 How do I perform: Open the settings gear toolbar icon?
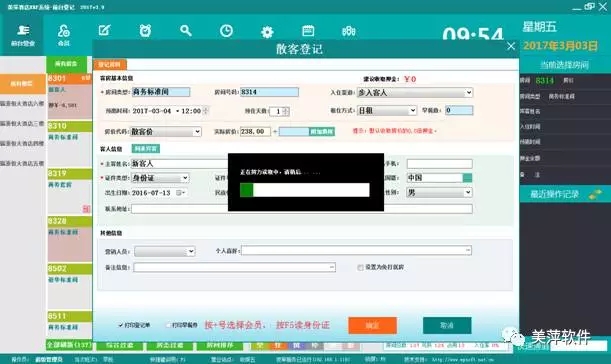tap(267, 32)
